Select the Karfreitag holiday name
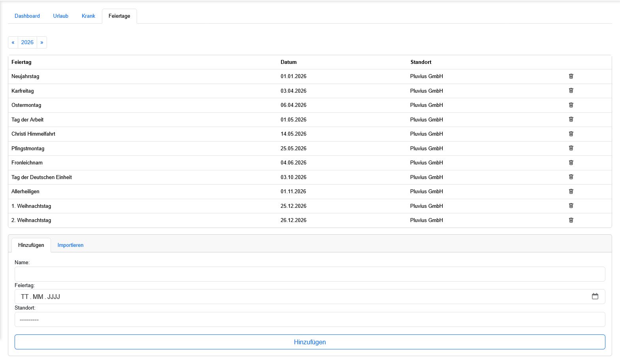The image size is (620, 364). (23, 91)
